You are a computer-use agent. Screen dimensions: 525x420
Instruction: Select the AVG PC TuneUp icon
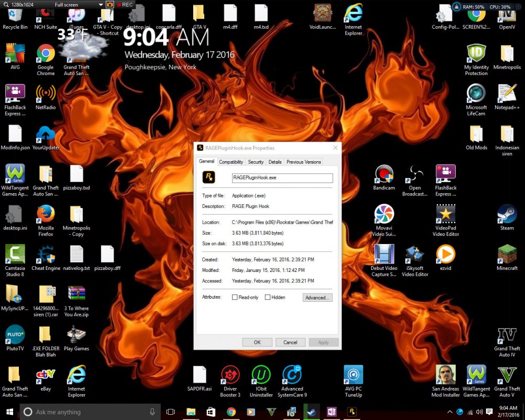353,382
